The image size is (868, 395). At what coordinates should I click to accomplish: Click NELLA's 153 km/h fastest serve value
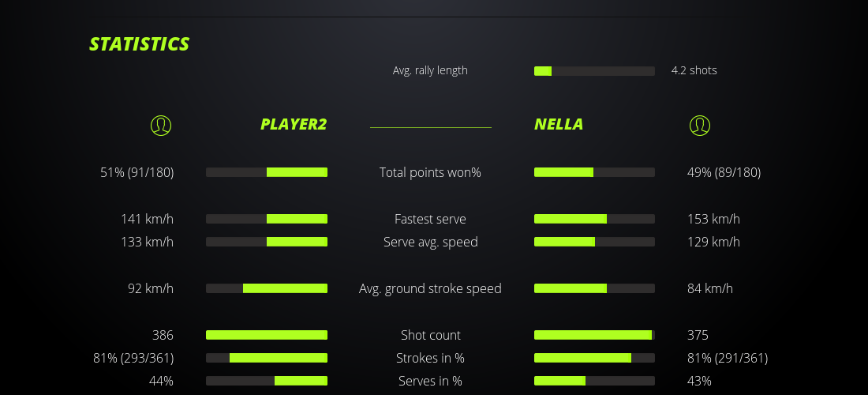(713, 219)
